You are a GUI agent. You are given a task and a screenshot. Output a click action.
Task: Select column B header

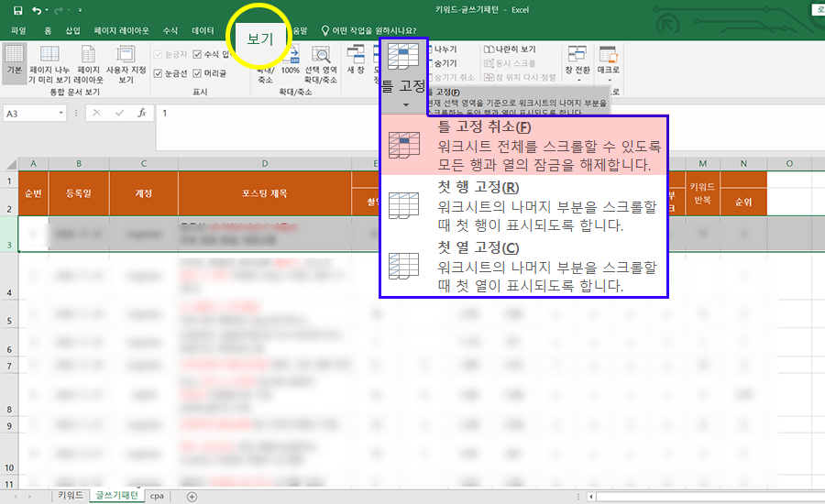pyautogui.click(x=79, y=164)
